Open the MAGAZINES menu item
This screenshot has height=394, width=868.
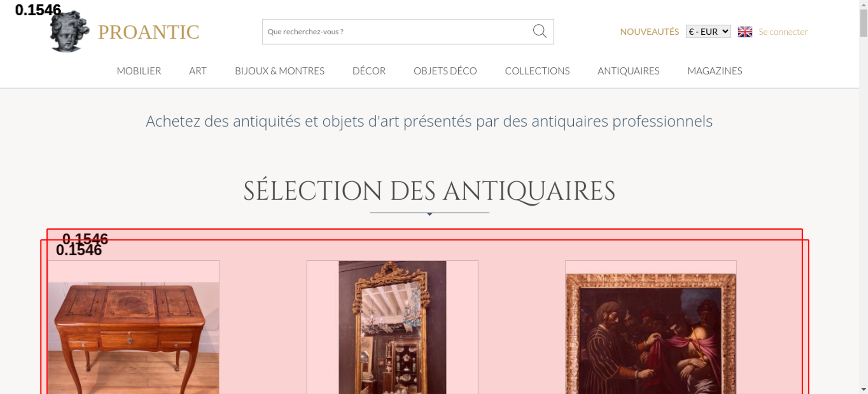715,71
